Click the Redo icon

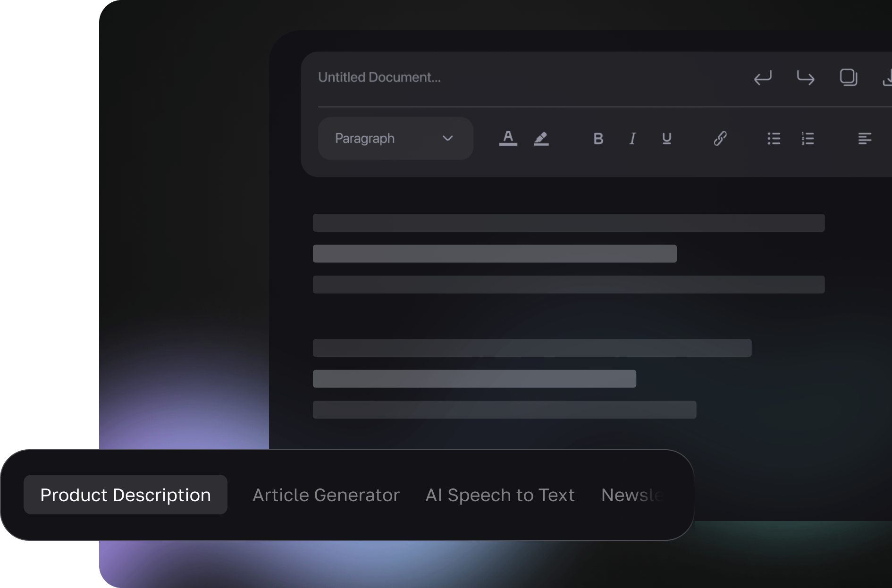coord(806,78)
